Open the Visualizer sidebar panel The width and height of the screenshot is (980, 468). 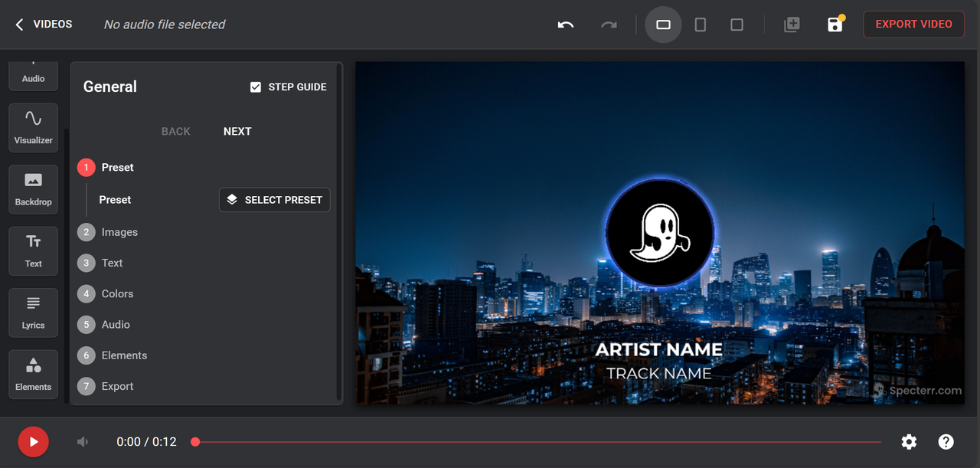tap(34, 128)
